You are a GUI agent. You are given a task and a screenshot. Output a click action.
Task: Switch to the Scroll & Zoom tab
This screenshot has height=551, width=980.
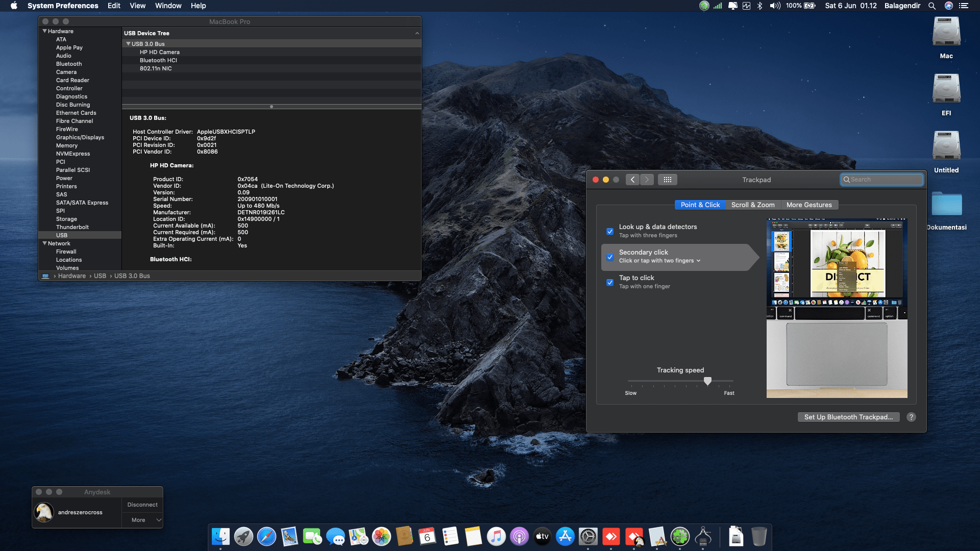pyautogui.click(x=752, y=205)
